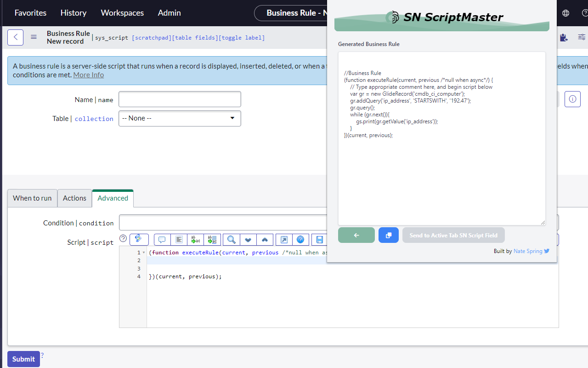Click the clipboard export icon in form header
Image resolution: width=588 pixels, height=368 pixels.
coord(564,37)
